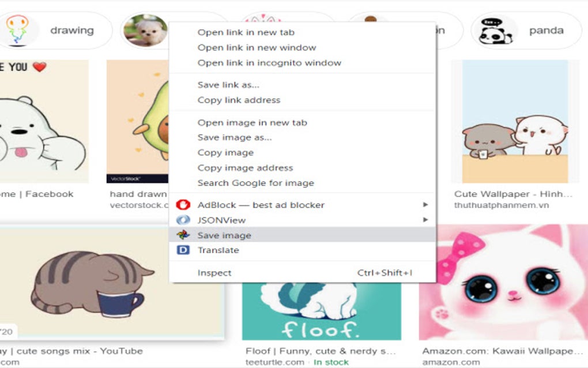Expand the AdBlock submenu
Viewport: 588px width, 368px height.
[424, 204]
